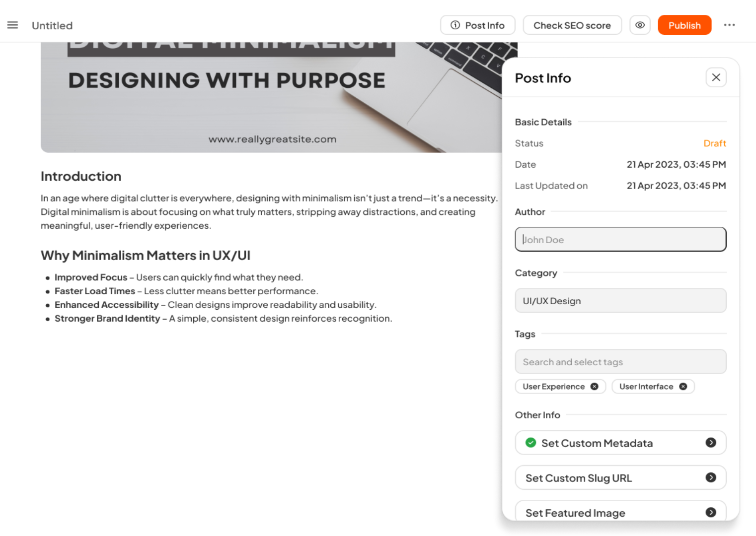Click the Draft status label
The height and width of the screenshot is (536, 756).
click(714, 143)
